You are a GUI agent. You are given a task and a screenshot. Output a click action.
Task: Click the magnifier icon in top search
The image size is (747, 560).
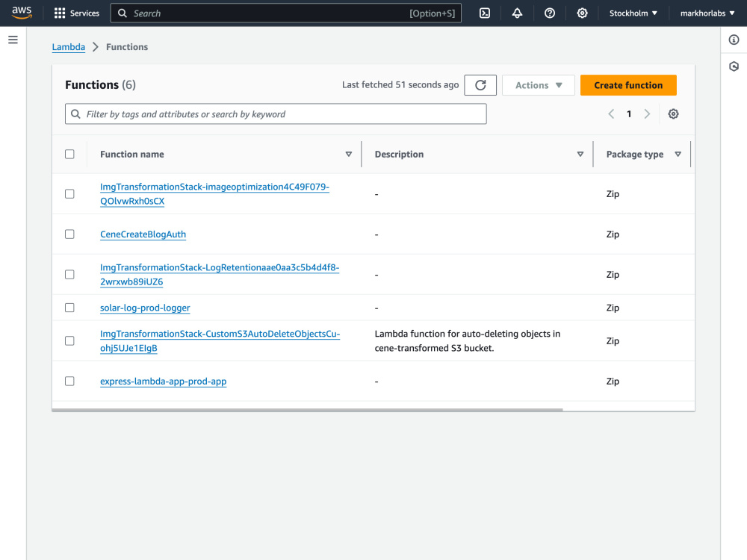tap(123, 13)
